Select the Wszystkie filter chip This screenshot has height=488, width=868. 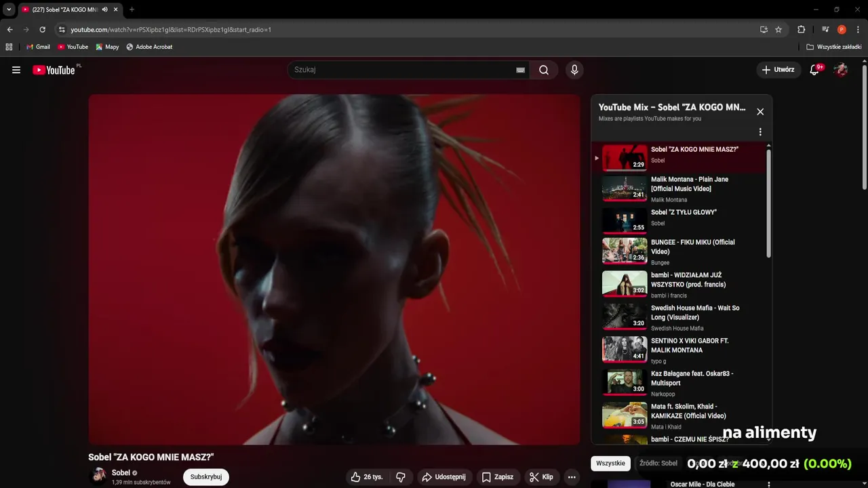coord(610,464)
